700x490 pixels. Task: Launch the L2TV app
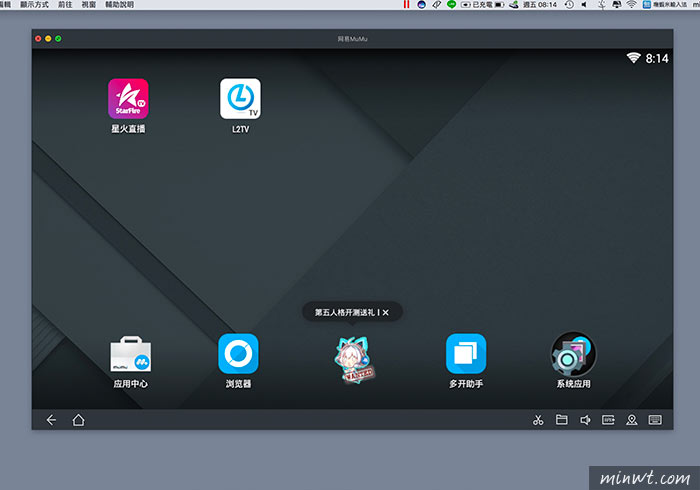(x=240, y=99)
